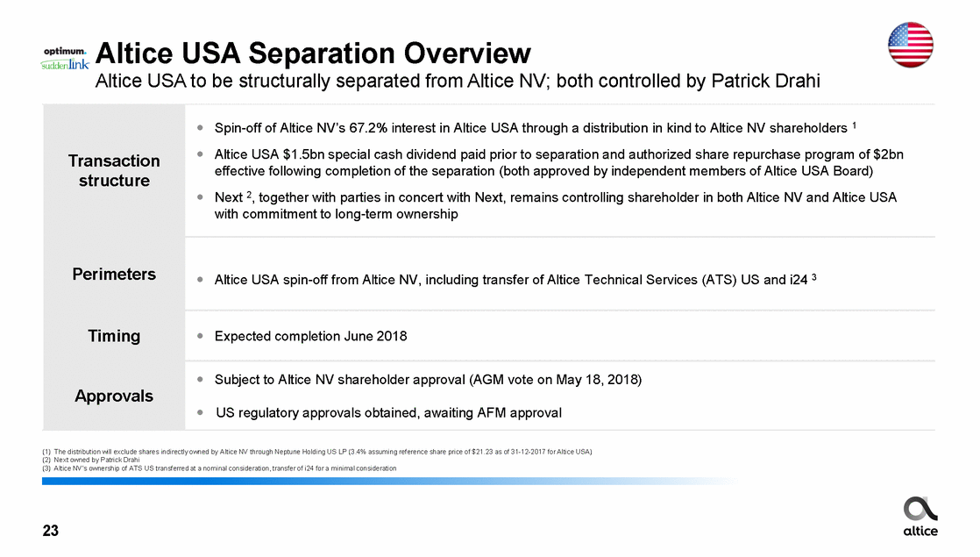
Task: Click the subtitle mentioning Patrick Drahi
Action: click(x=457, y=82)
